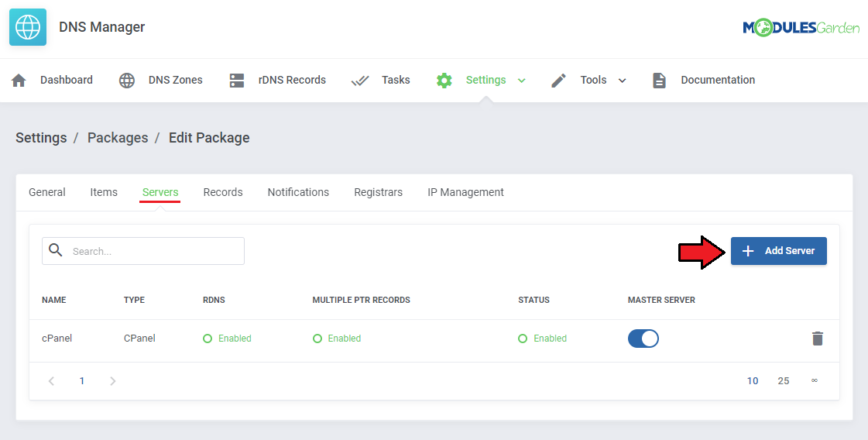The height and width of the screenshot is (440, 868).
Task: Click Multiple PTR Records Enabled value
Action: 337,338
